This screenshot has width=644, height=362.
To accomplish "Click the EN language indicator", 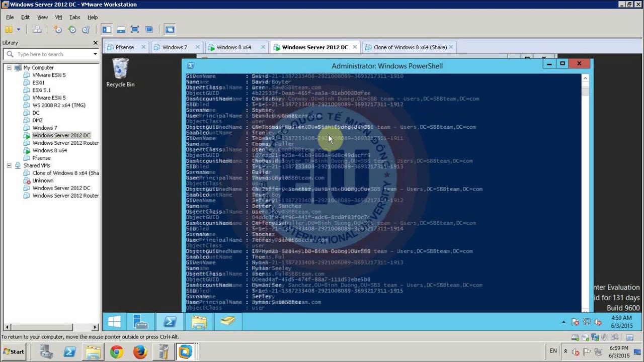I will click(x=553, y=351).
